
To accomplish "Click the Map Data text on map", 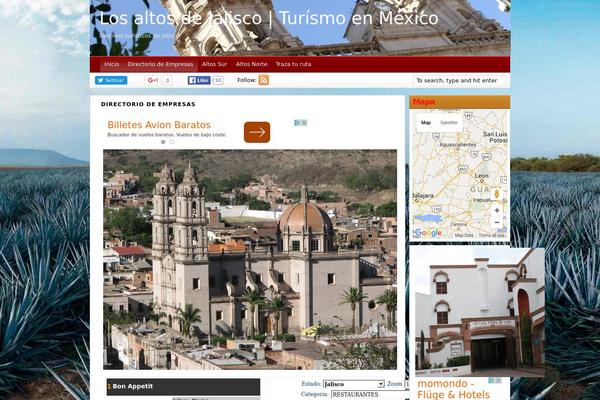I will click(464, 235).
